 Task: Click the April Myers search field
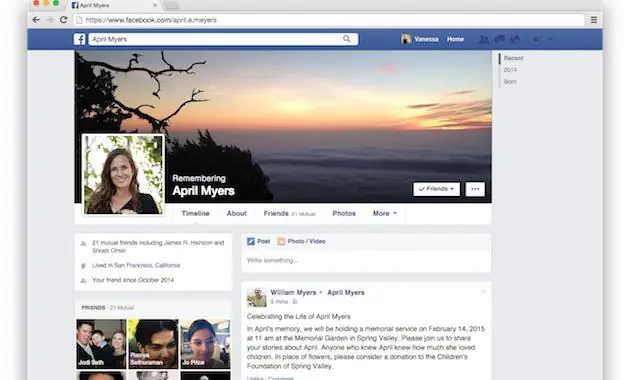click(x=223, y=39)
